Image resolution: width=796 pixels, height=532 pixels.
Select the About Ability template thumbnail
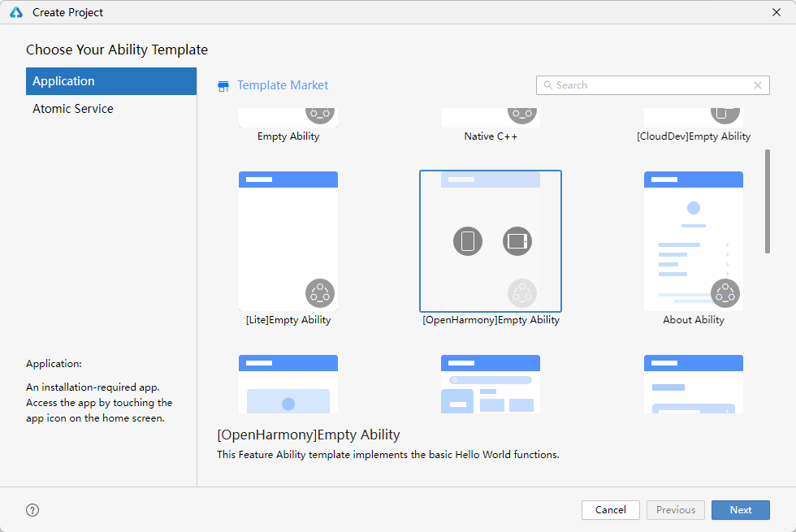click(x=694, y=241)
